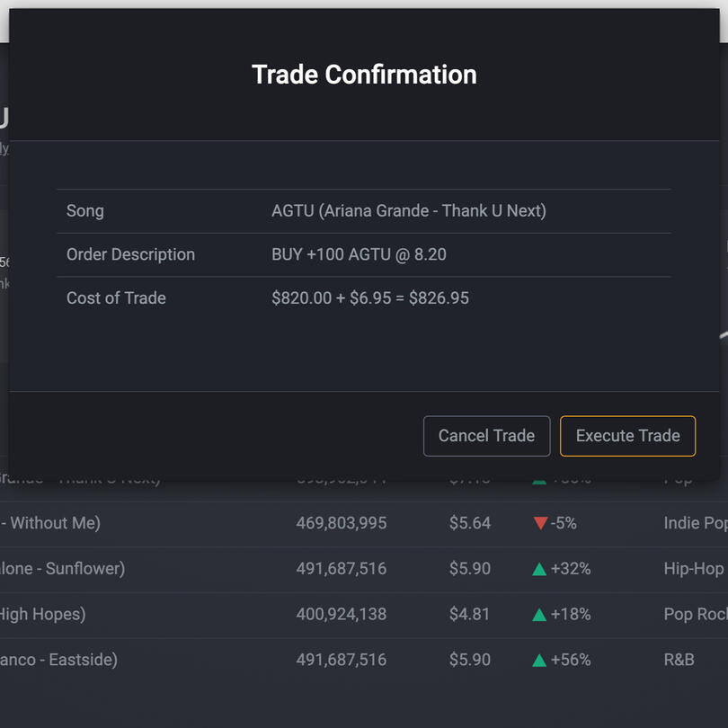Click the red down arrow beside -5%

coord(540,523)
